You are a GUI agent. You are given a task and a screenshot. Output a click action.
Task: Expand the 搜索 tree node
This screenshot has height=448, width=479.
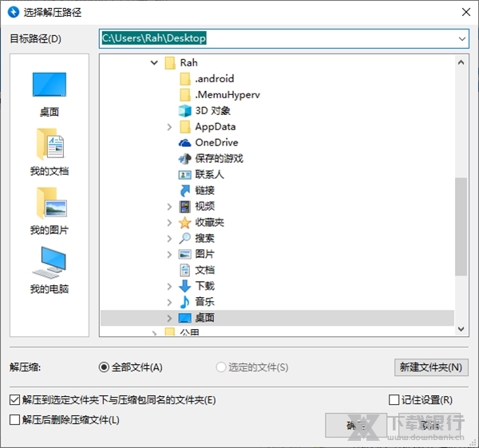coord(169,239)
